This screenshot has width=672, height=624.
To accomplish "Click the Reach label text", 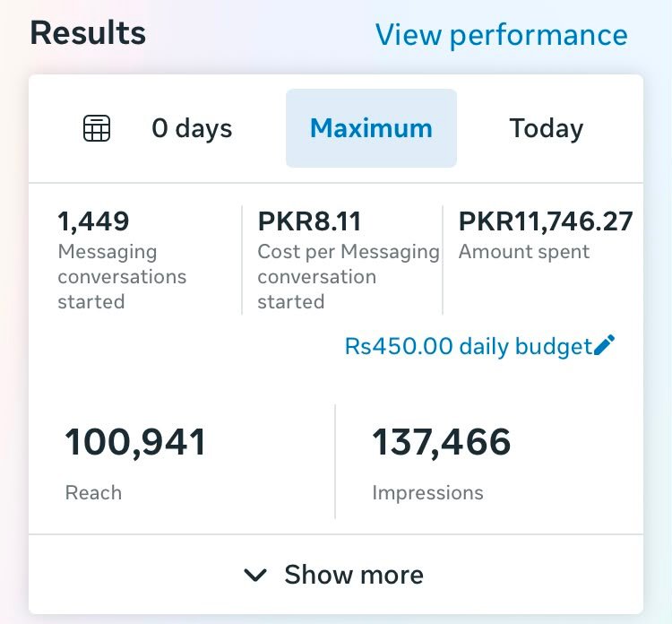I will pos(93,492).
